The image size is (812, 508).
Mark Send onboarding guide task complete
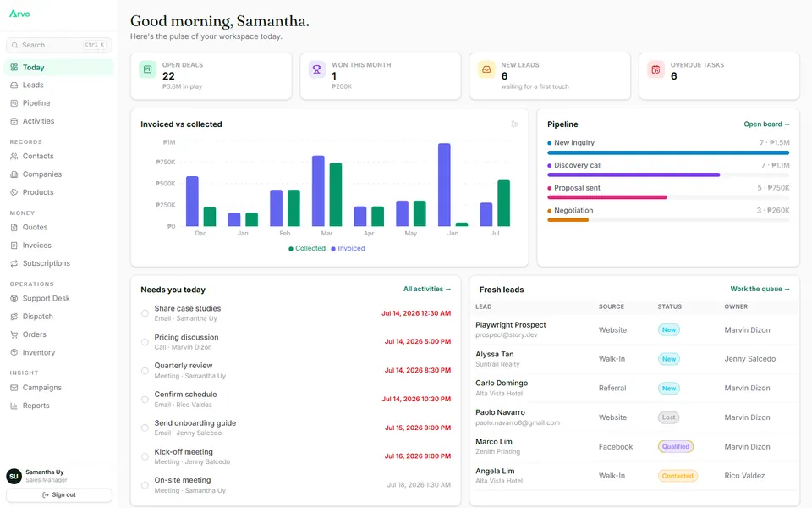click(145, 428)
